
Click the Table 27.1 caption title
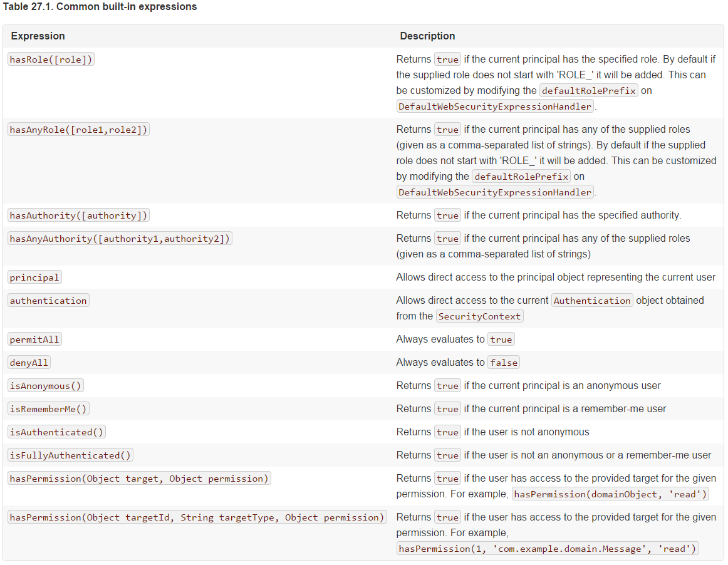pos(100,7)
